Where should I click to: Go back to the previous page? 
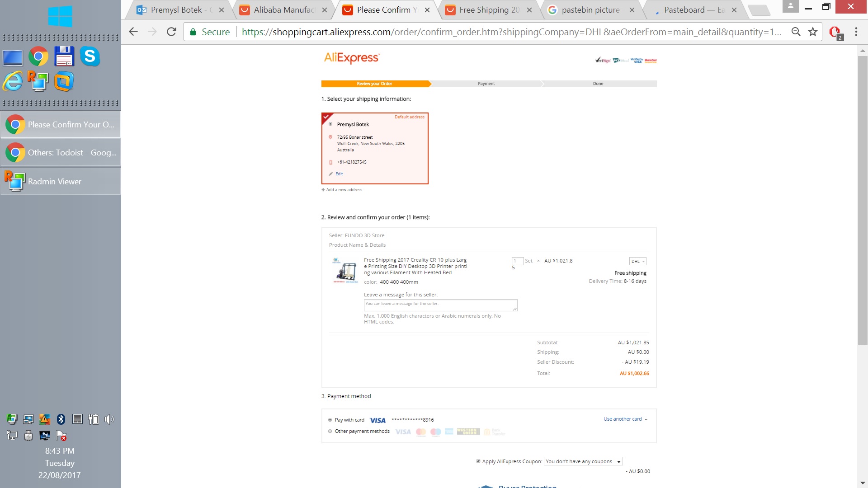(x=133, y=32)
